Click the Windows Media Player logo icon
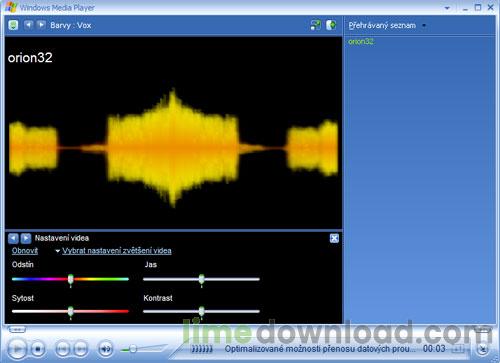This screenshot has width=500, height=363. [x=11, y=7]
